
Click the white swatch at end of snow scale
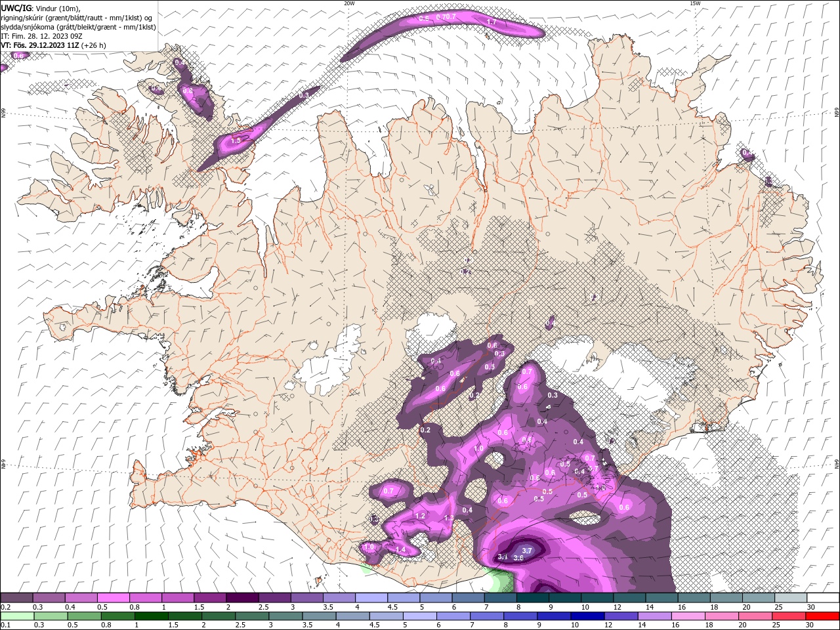[823, 597]
